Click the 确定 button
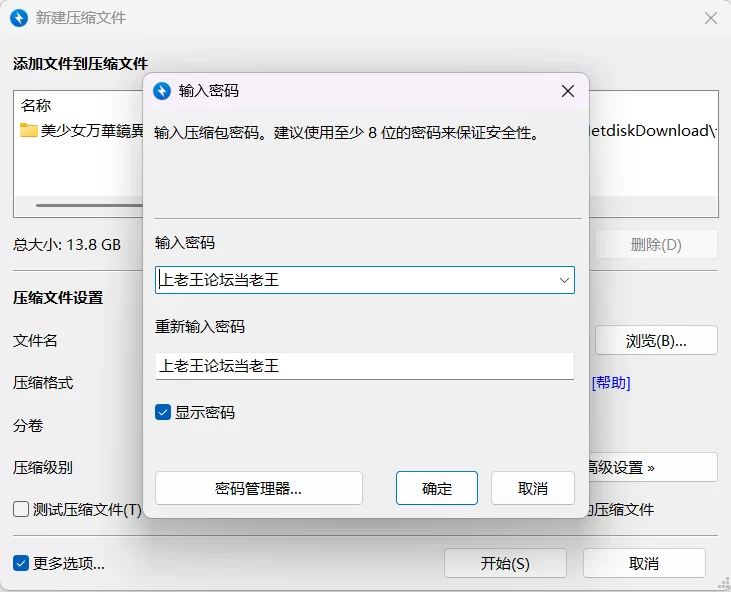 [437, 488]
